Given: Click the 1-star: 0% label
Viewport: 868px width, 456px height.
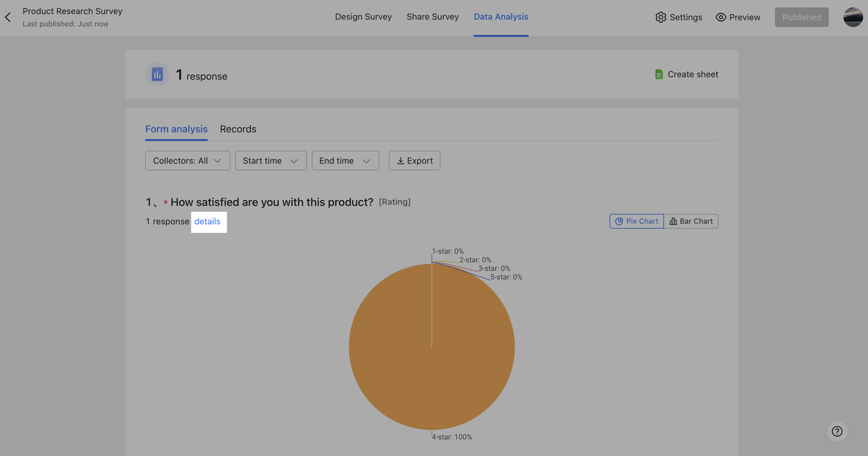Looking at the screenshot, I should click(x=448, y=251).
